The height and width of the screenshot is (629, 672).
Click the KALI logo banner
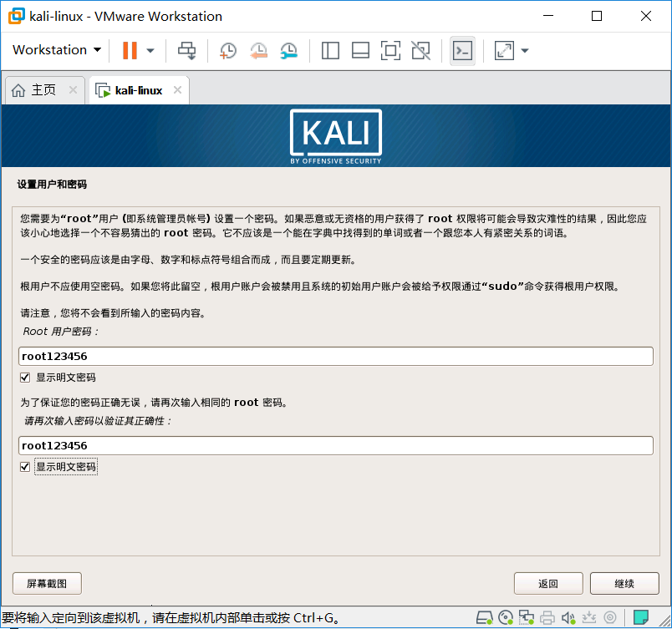[335, 136]
